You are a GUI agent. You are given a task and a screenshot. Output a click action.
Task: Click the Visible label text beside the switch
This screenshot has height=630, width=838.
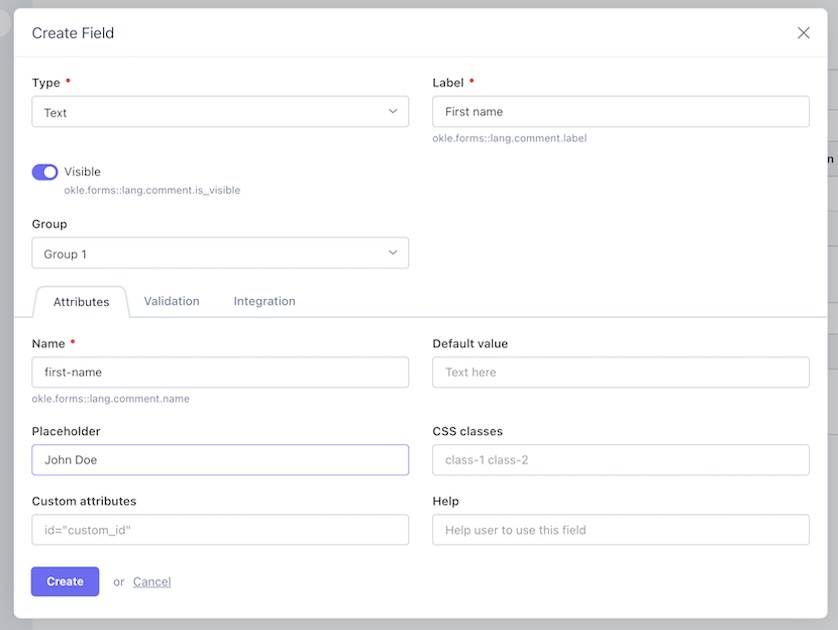tap(83, 172)
